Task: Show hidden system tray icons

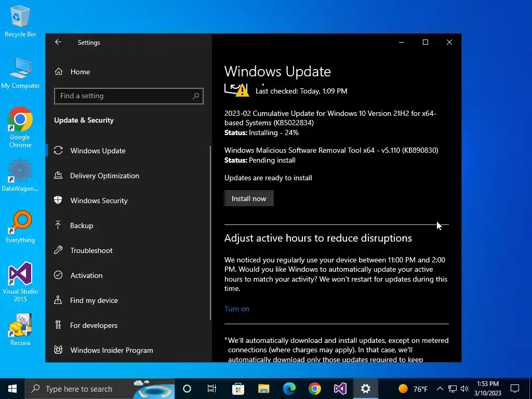Action: click(440, 389)
